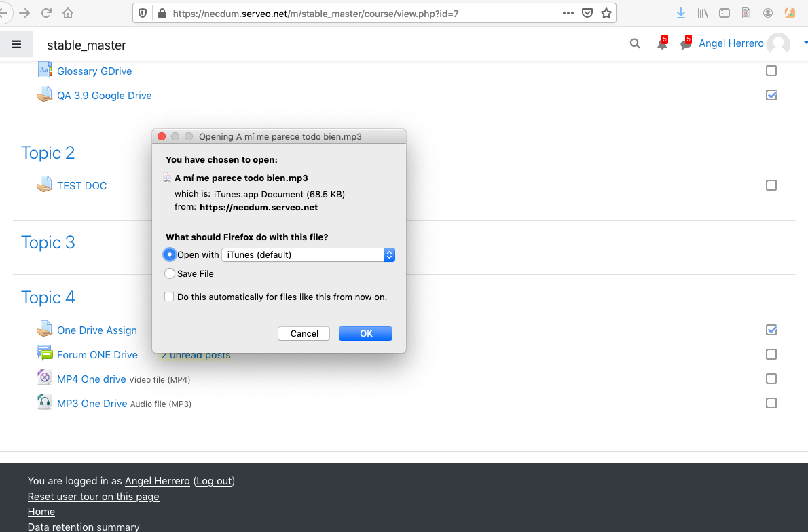
Task: Log out via footer link
Action: (x=214, y=481)
